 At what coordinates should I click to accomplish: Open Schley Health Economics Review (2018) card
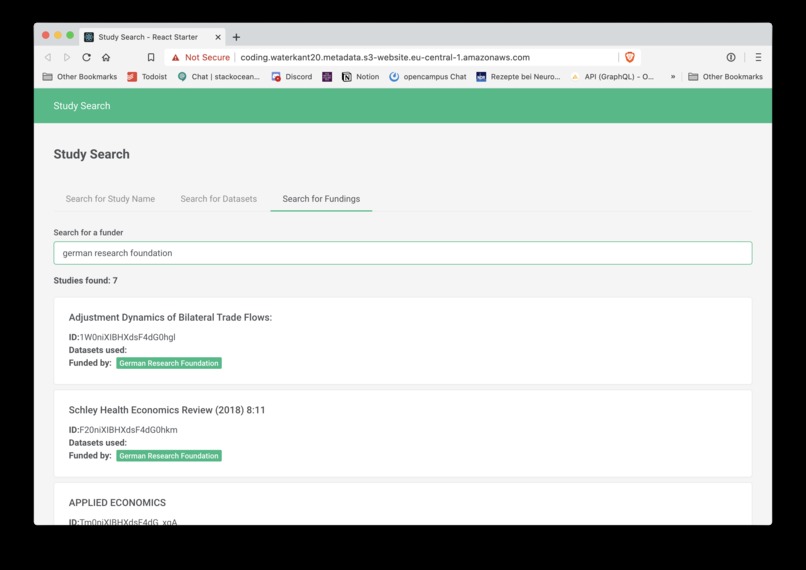(403, 433)
